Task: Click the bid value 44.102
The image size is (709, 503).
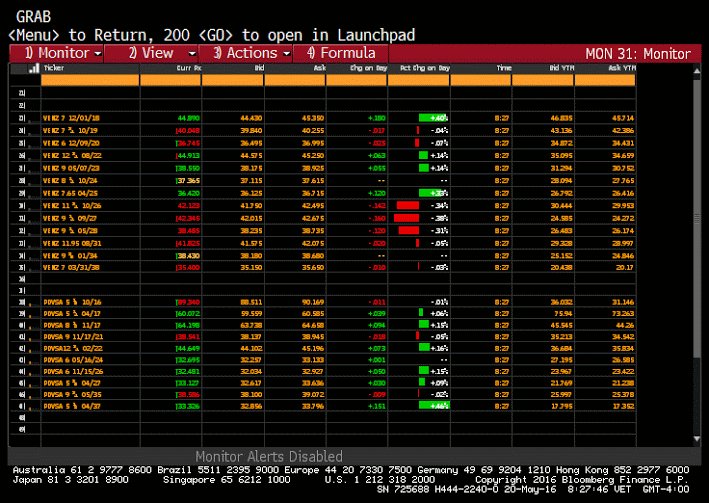Action: 251,348
